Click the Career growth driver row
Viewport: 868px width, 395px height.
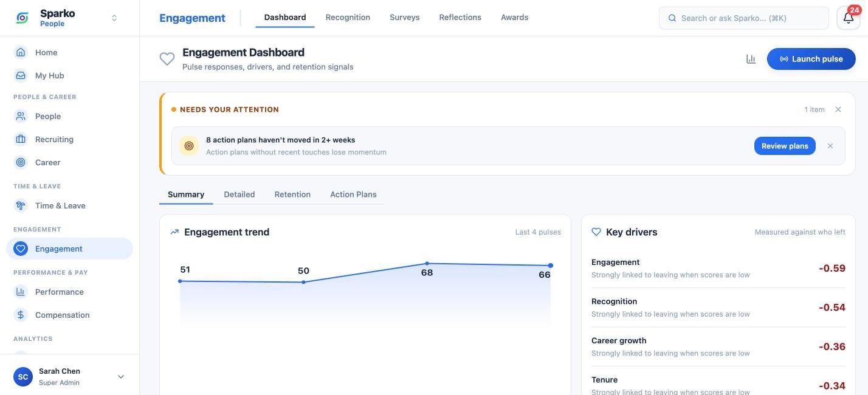pyautogui.click(x=718, y=346)
